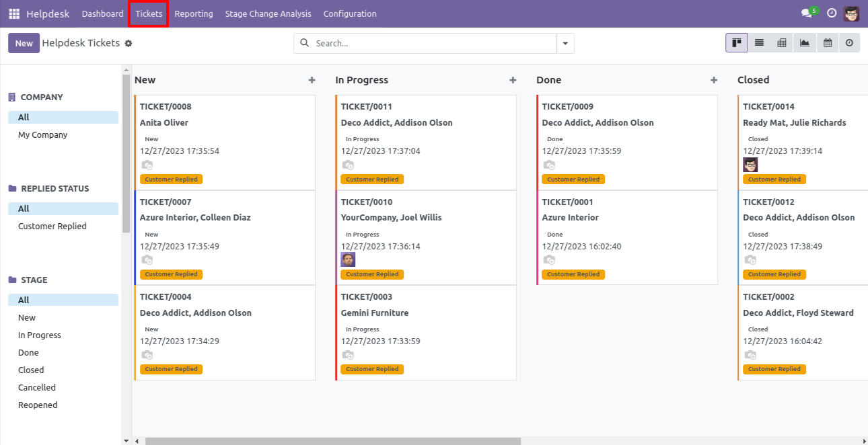Click Customer Replied tag on TICKET/0008
868x445 pixels.
click(x=172, y=179)
